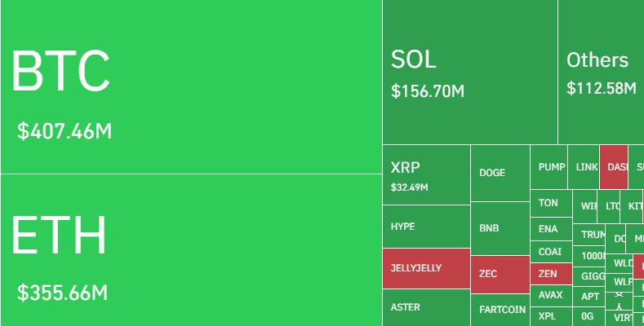Select the ENA tile
Viewport: 644px width, 326px height.
[x=551, y=230]
